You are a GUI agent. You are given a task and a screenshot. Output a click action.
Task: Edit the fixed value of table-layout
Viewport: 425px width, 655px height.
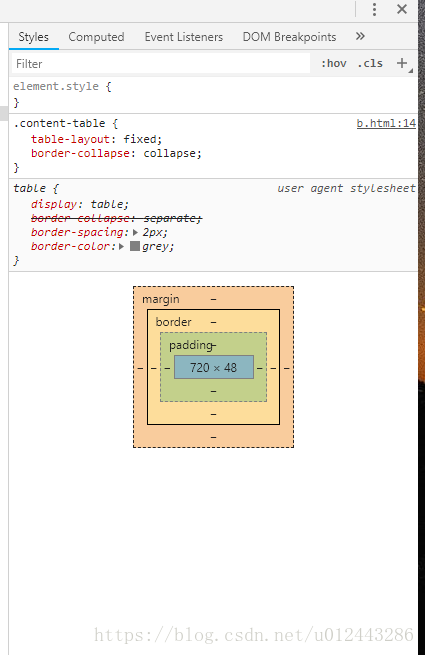140,139
